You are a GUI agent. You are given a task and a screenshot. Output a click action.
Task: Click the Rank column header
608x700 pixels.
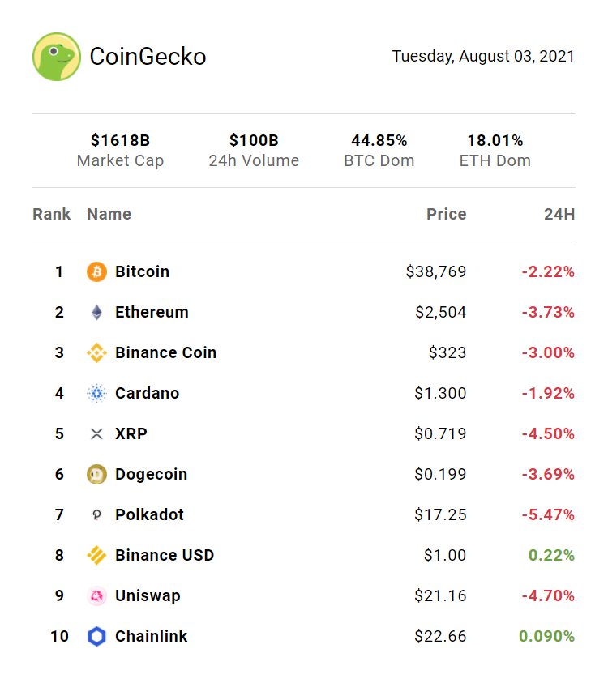coord(52,214)
